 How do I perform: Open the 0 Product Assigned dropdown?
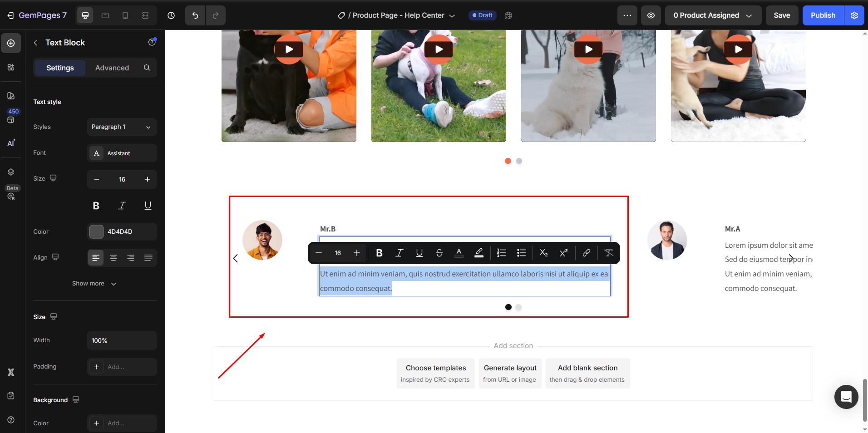click(x=712, y=15)
